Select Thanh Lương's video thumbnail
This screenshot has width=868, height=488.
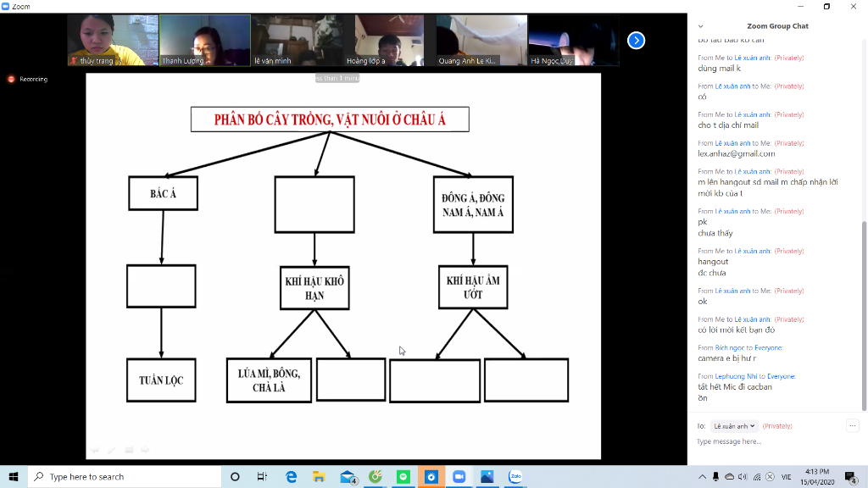(205, 41)
